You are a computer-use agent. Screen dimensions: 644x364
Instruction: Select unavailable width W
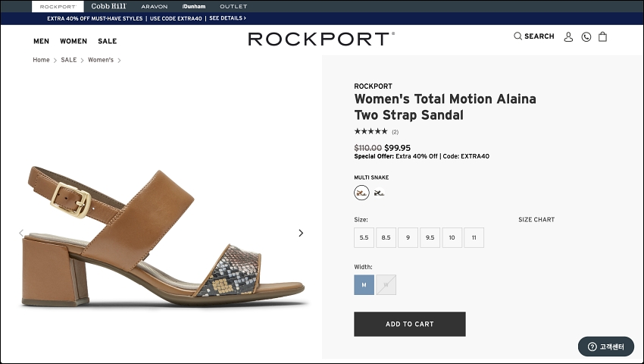[x=386, y=284]
